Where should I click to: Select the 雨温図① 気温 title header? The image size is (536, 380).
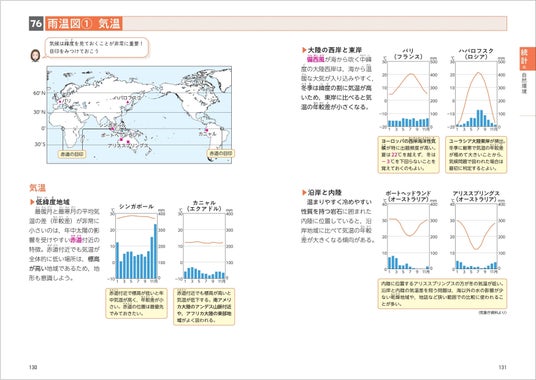click(x=84, y=24)
